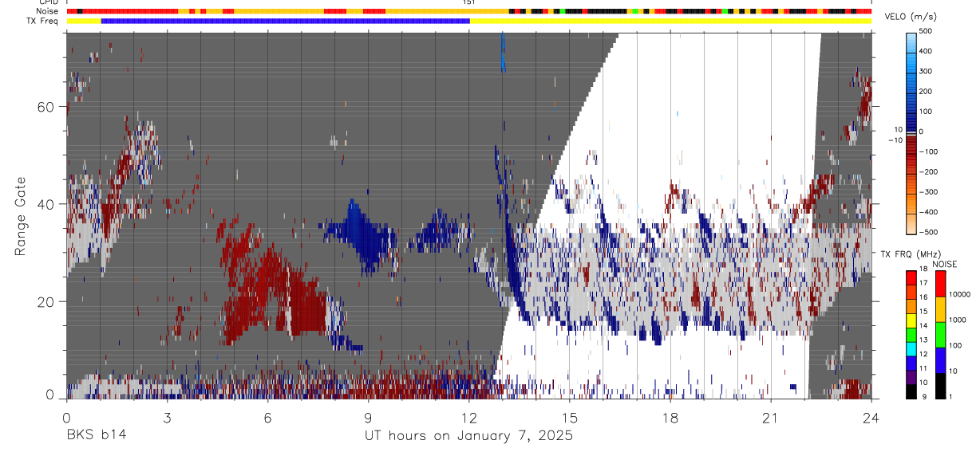Click the 21 tick on UT hours axis
The width and height of the screenshot is (980, 452).
[x=771, y=417]
